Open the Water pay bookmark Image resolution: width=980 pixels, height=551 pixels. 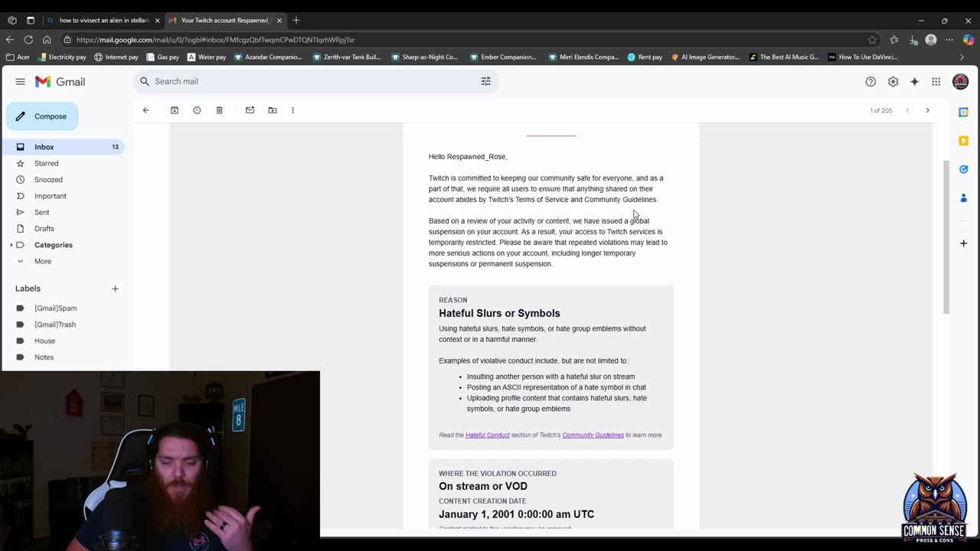[x=207, y=57]
